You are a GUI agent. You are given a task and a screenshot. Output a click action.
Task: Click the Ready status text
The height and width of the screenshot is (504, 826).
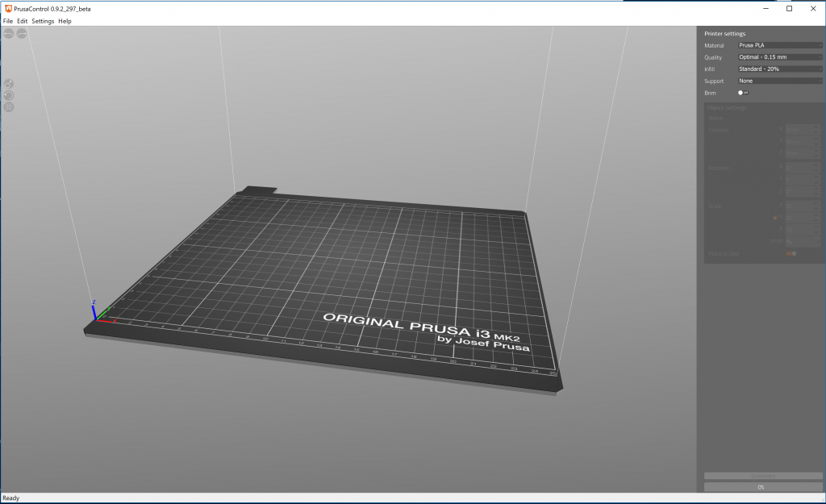(x=11, y=498)
